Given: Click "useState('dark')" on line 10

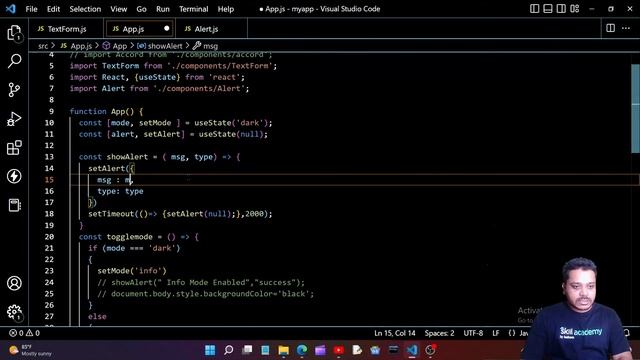Looking at the screenshot, I should 231,123.
